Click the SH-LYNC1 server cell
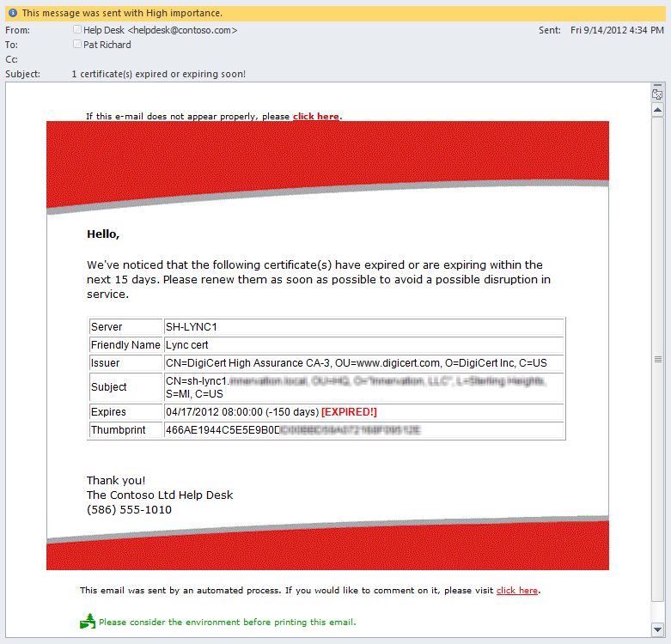 pos(363,326)
